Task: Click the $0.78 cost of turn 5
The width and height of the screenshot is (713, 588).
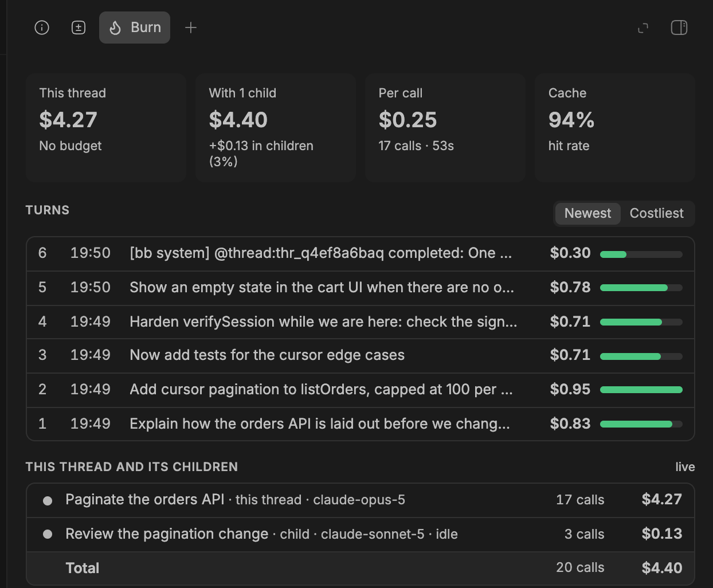Action: 570,288
